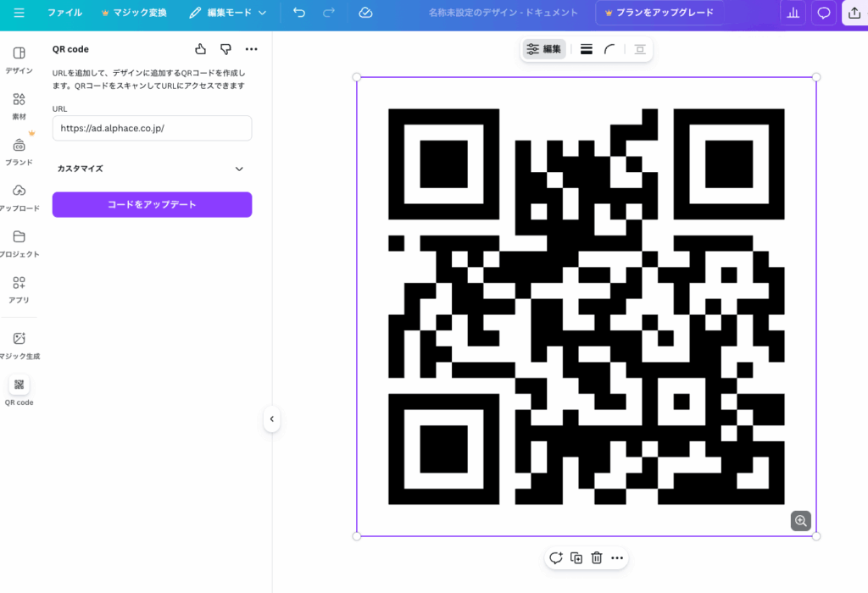This screenshot has height=593, width=868.
Task: Click the thumbs down icon
Action: point(225,49)
